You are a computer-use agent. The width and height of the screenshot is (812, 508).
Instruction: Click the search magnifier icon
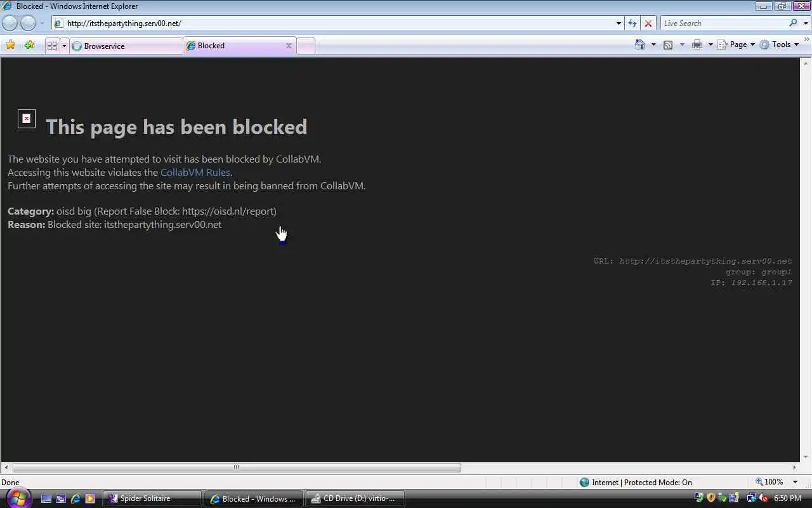pyautogui.click(x=794, y=23)
